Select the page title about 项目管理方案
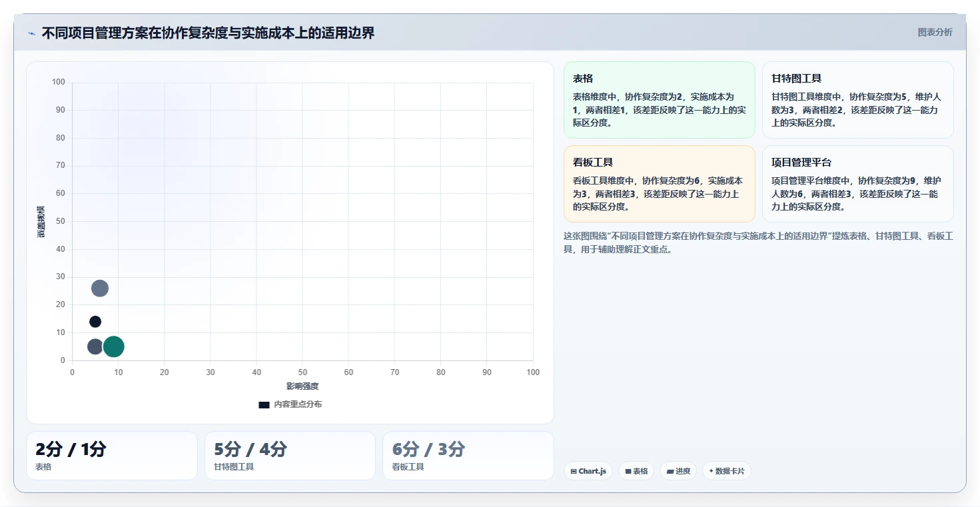Image resolution: width=980 pixels, height=507 pixels. coord(208,33)
